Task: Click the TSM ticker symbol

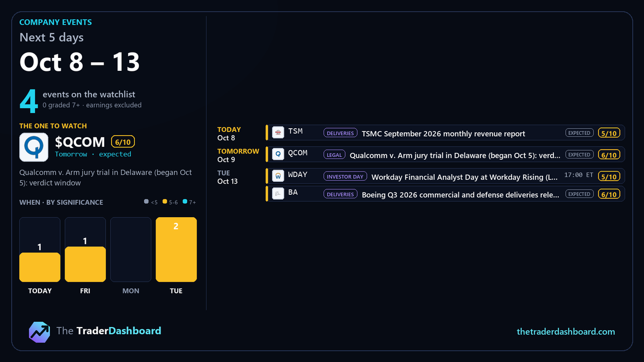Action: (x=295, y=131)
